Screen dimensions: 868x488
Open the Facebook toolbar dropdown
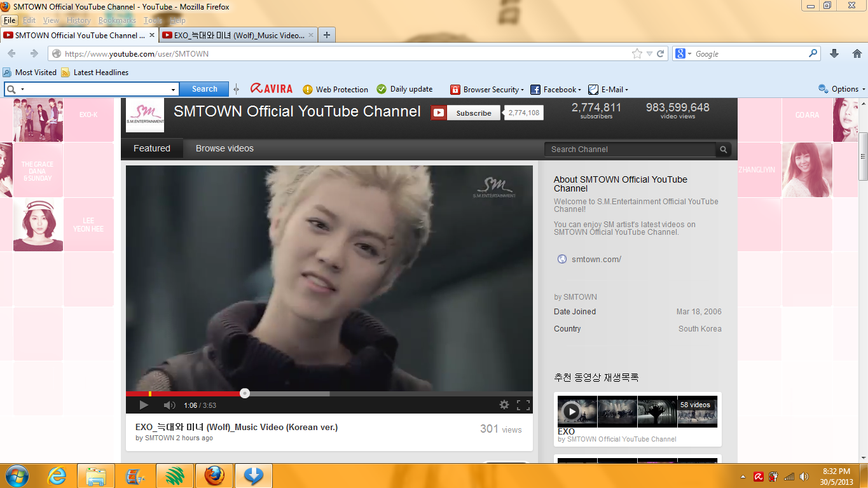(556, 90)
